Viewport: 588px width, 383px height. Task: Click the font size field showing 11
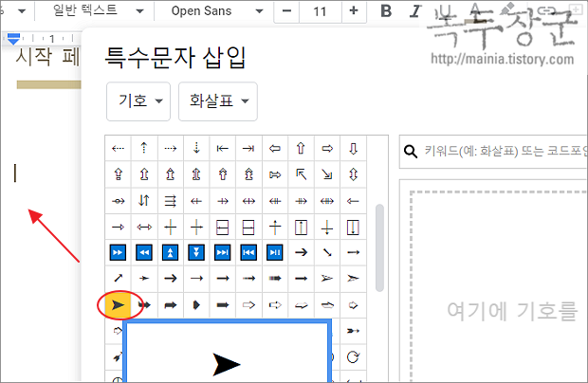pyautogui.click(x=321, y=11)
